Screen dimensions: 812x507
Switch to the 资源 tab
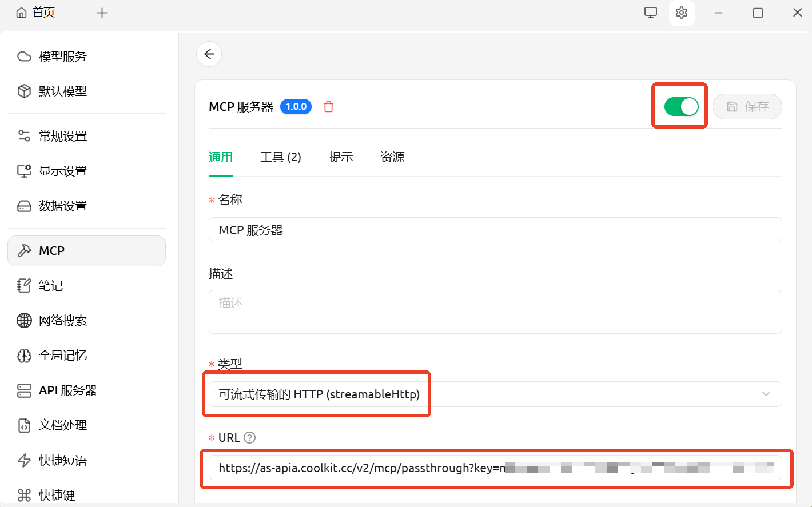coord(392,157)
